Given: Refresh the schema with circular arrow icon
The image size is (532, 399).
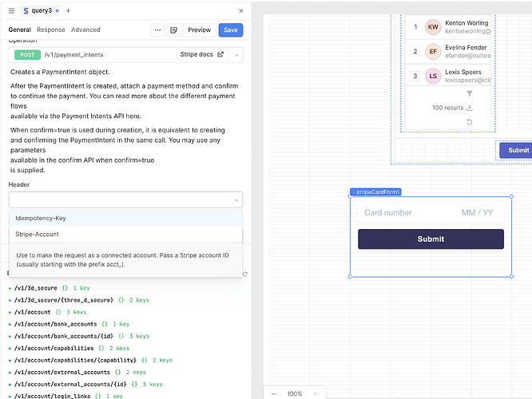Looking at the screenshot, I should pos(245,274).
